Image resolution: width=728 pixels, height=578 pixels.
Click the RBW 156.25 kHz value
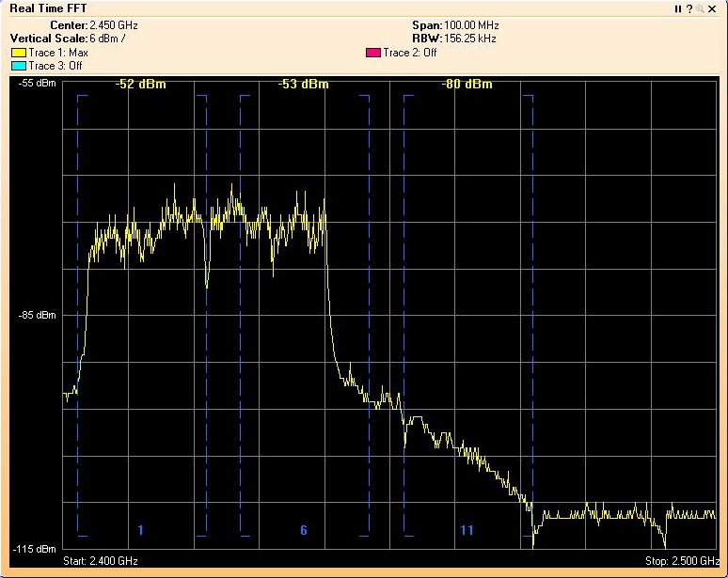470,38
